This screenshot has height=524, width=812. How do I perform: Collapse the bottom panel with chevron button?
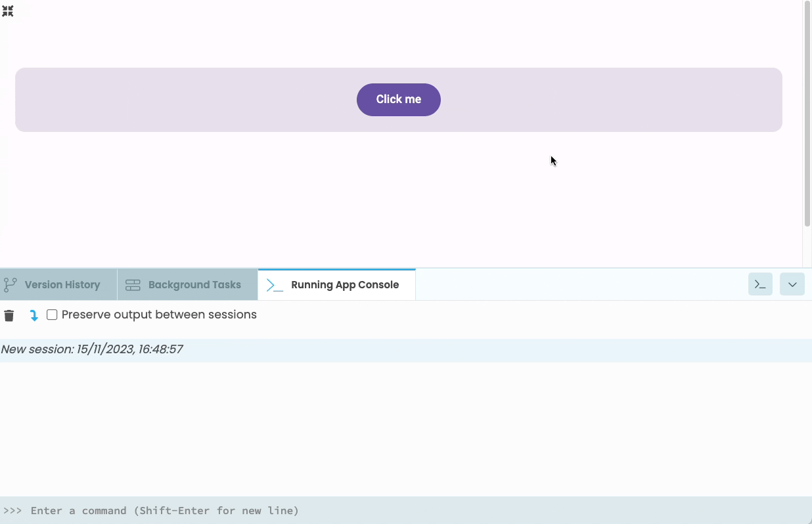click(792, 284)
